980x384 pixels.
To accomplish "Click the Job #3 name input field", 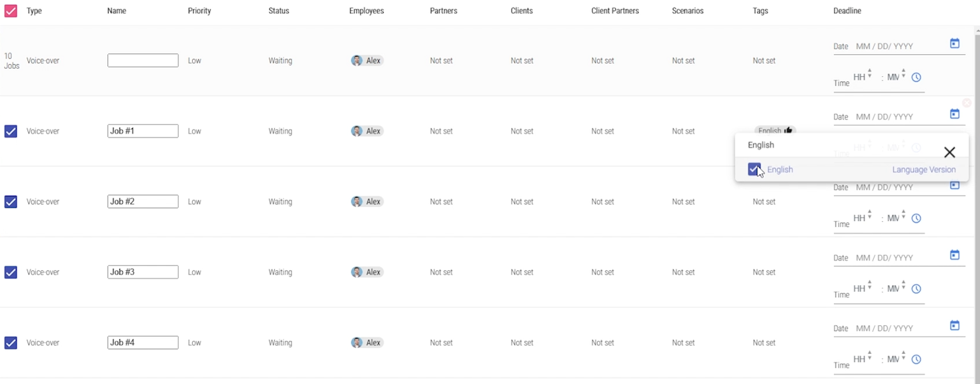I will 143,272.
